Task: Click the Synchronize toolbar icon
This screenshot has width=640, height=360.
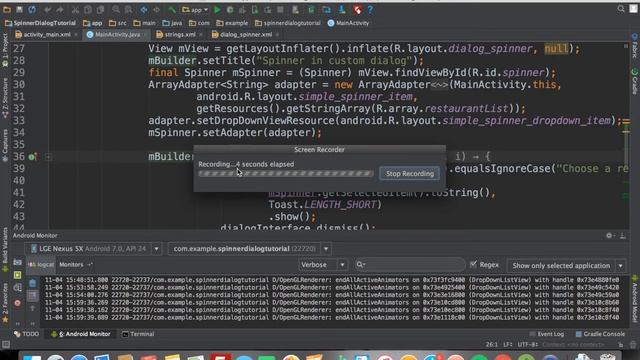Action: 32,9
